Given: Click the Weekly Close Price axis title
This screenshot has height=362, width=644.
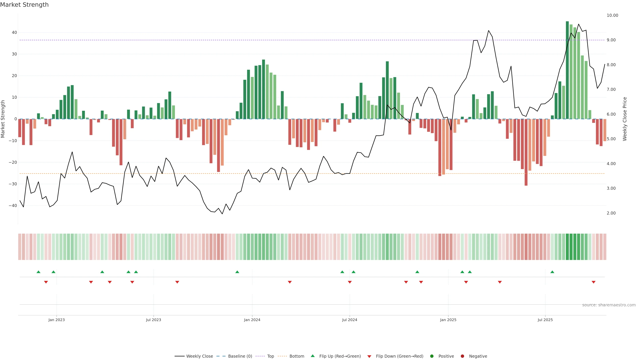Looking at the screenshot, I should coord(625,119).
